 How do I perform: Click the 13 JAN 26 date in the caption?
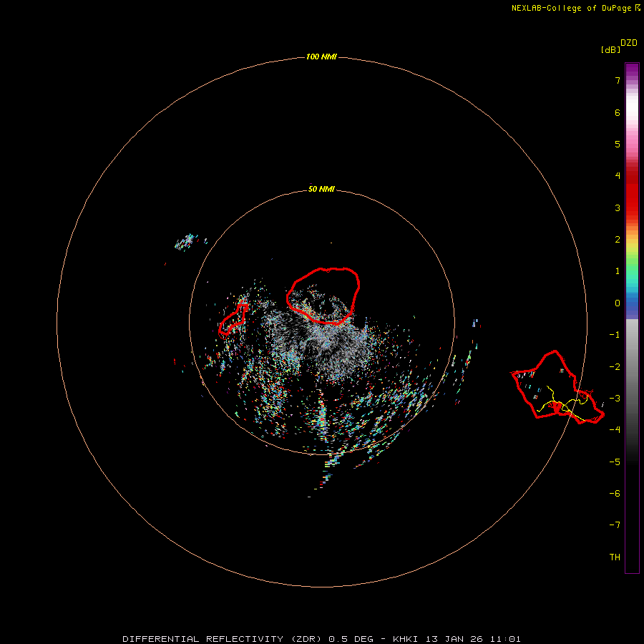tap(454, 639)
